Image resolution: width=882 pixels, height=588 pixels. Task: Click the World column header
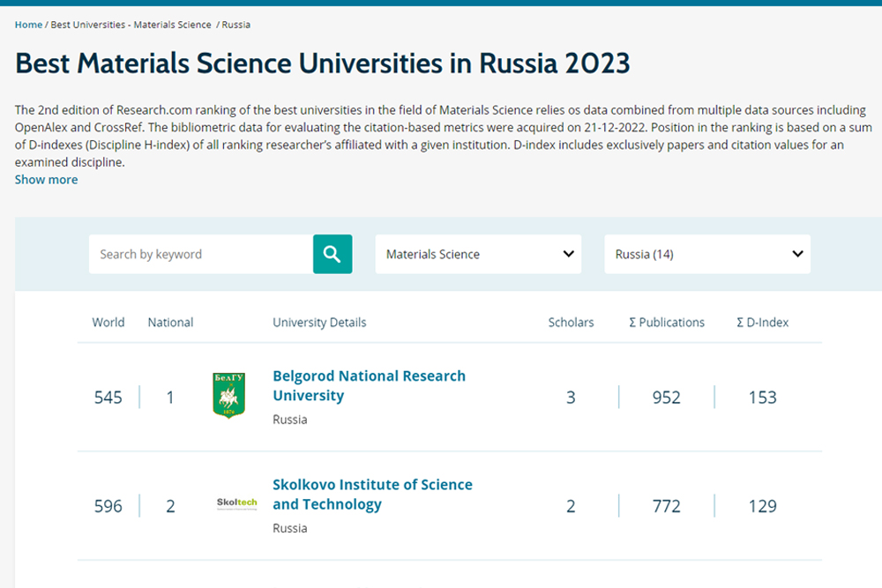click(x=108, y=323)
